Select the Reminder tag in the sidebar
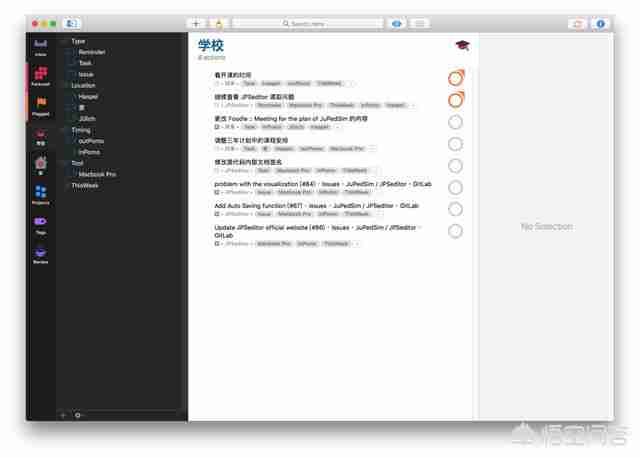The width and height of the screenshot is (640, 458). [92, 52]
